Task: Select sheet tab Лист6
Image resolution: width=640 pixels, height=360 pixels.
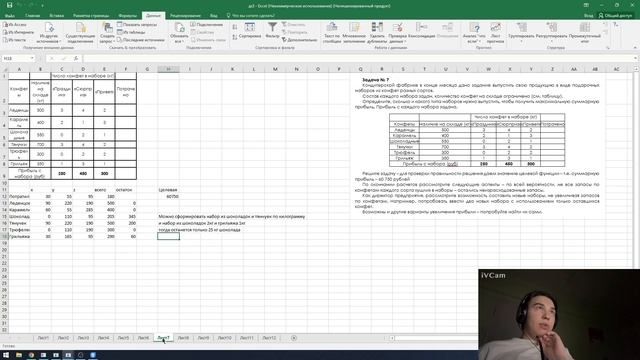Action: coord(143,338)
